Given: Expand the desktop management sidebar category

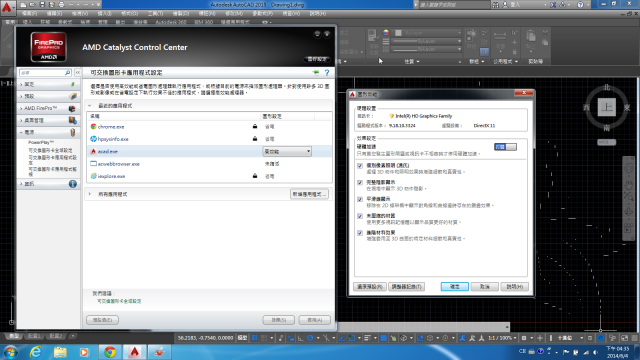Looking at the screenshot, I should point(48,120).
